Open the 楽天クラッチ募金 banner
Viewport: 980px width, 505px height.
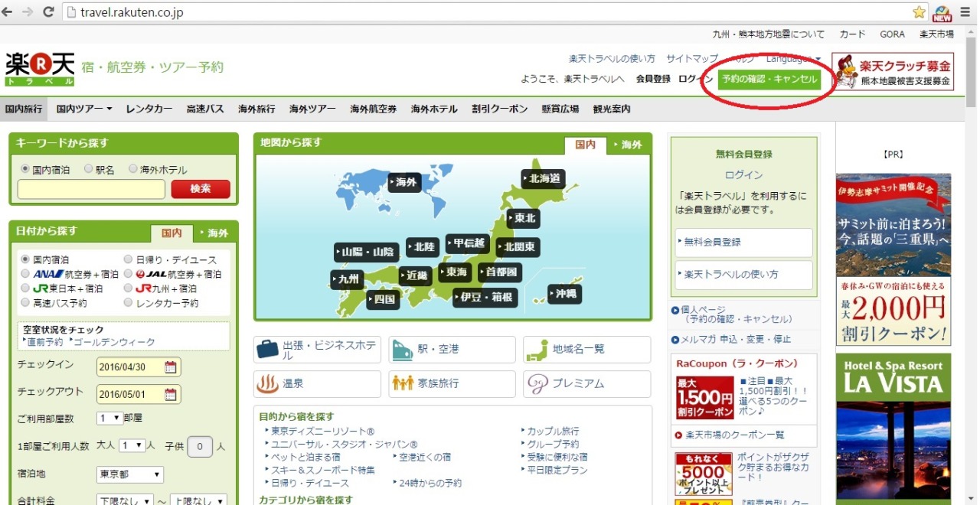pyautogui.click(x=893, y=72)
